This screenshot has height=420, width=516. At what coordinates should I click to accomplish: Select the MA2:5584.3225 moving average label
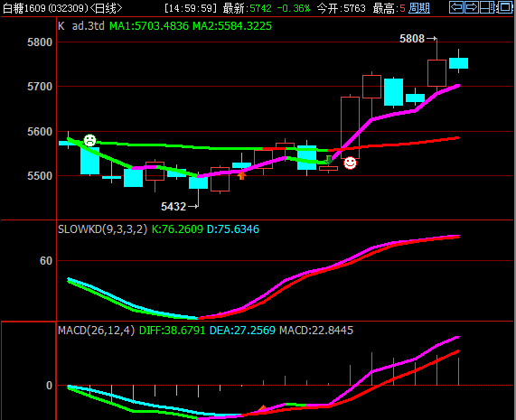click(232, 26)
